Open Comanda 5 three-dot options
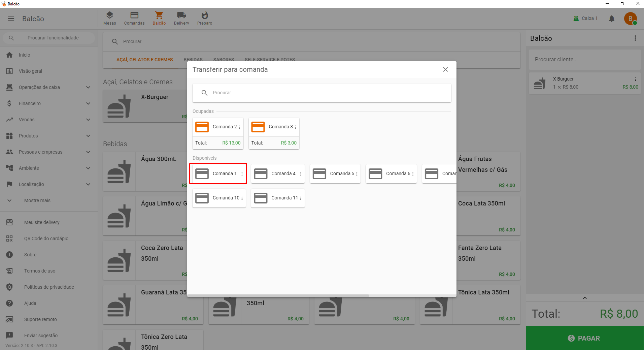This screenshot has height=350, width=644. [357, 174]
